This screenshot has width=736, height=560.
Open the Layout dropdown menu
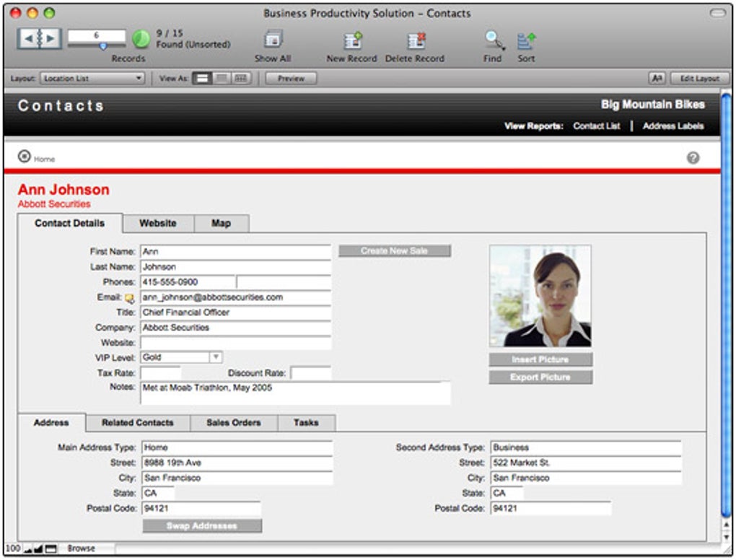click(x=92, y=79)
